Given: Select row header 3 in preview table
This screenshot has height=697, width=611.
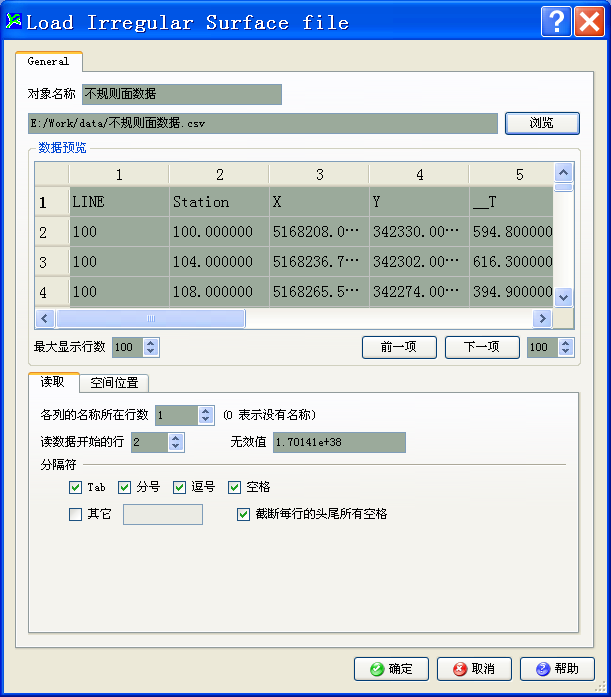Looking at the screenshot, I should (52, 262).
